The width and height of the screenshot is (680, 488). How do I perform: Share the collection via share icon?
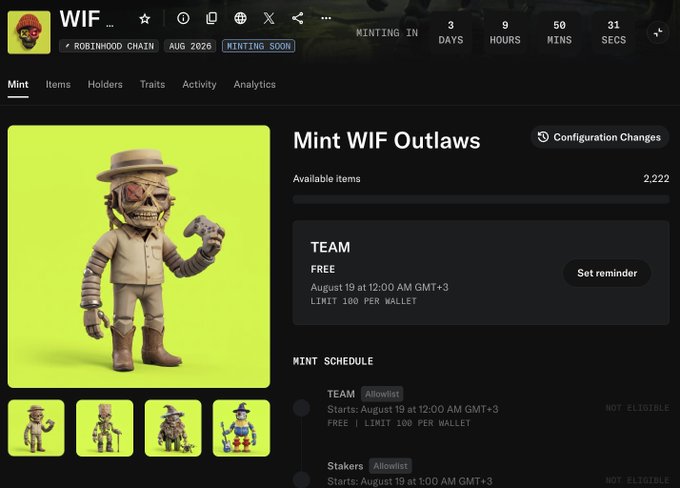coord(298,18)
